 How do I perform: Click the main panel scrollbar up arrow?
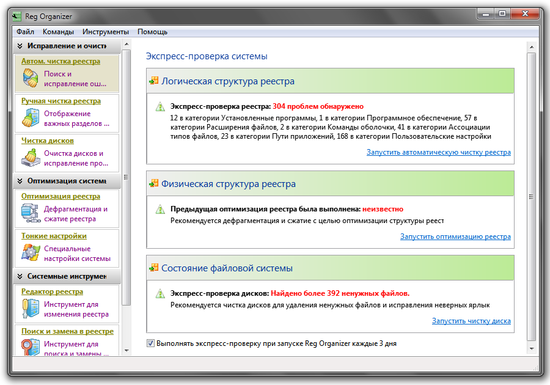click(531, 47)
